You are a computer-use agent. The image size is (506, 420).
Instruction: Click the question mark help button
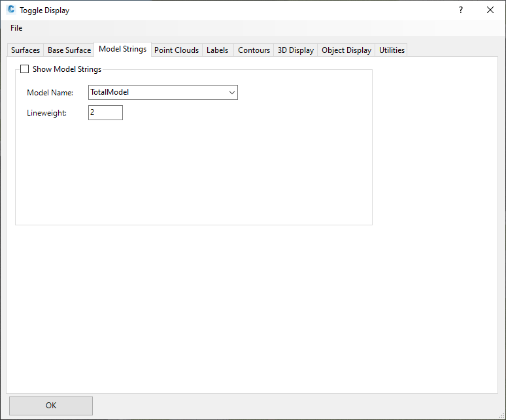pos(461,10)
